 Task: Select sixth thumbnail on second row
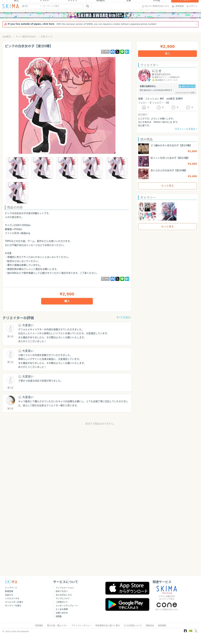click(x=17, y=193)
